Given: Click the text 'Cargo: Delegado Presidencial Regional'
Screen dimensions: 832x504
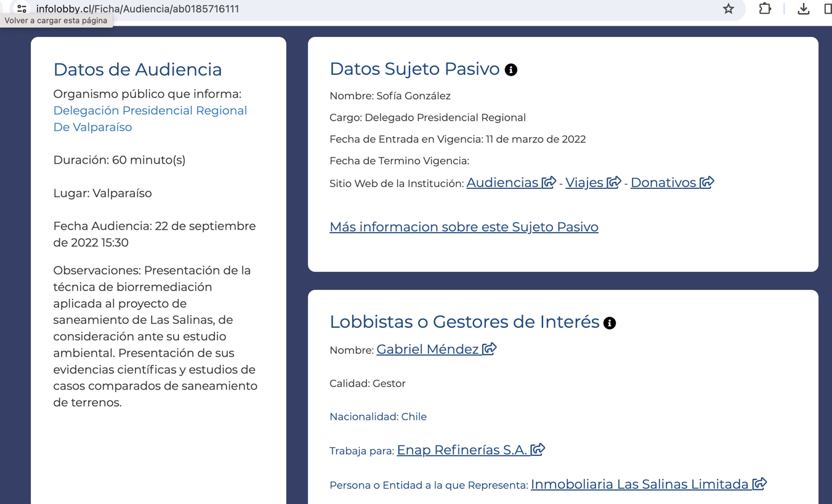Looking at the screenshot, I should pyautogui.click(x=427, y=118).
